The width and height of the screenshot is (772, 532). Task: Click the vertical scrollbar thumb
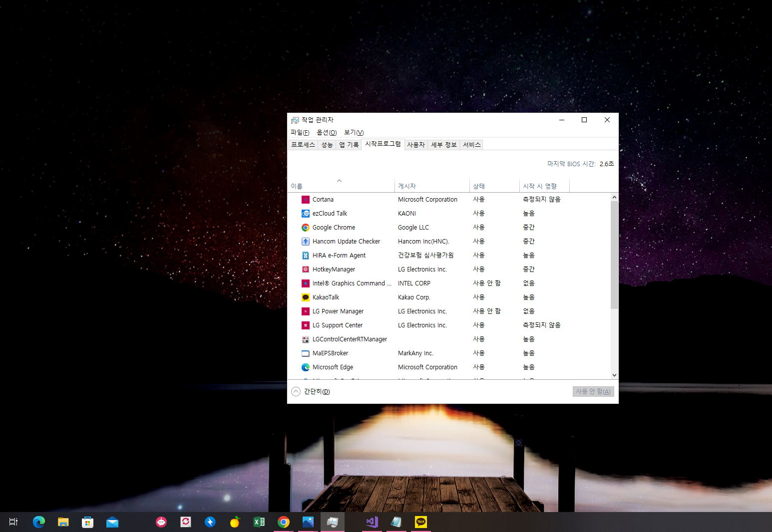click(614, 255)
